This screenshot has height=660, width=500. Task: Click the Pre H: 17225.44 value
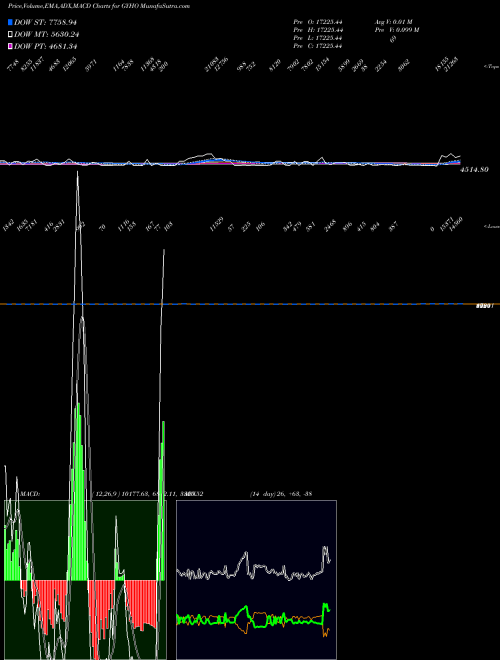tap(318, 30)
